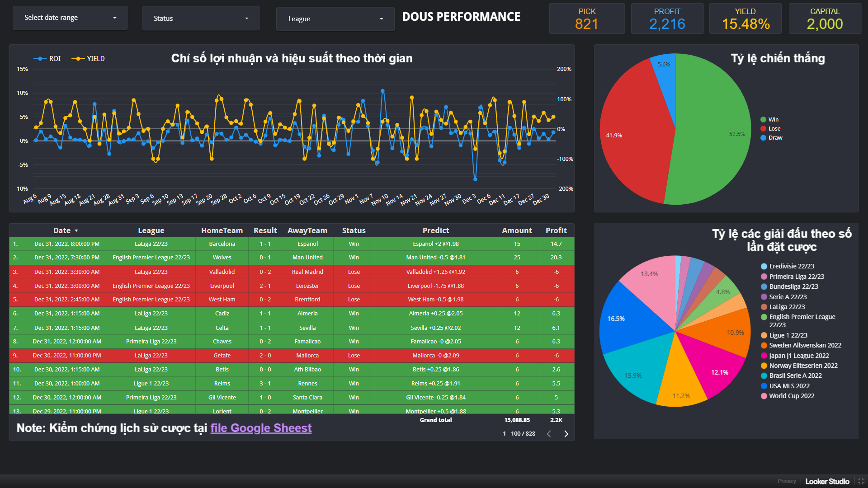868x488 pixels.
Task: Open the Select date range dropdown
Action: (70, 18)
